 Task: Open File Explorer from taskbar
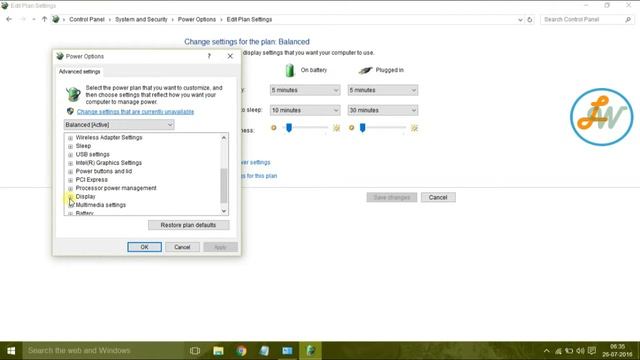(x=218, y=351)
